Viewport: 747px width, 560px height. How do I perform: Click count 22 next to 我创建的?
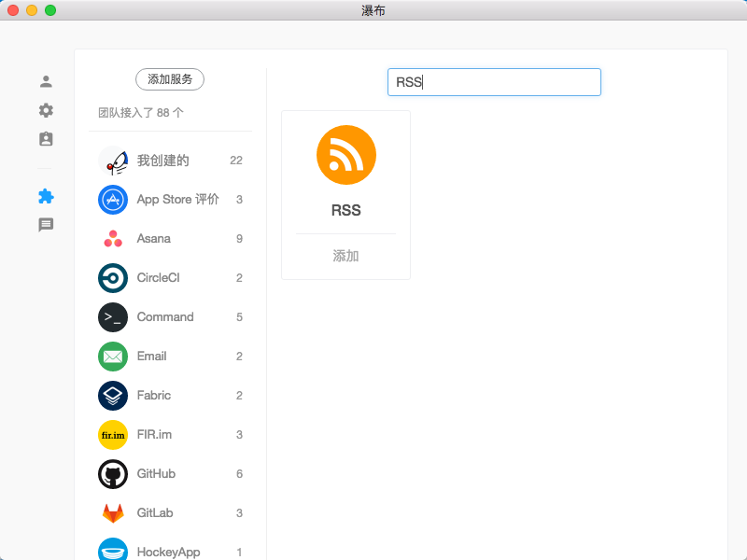click(236, 161)
